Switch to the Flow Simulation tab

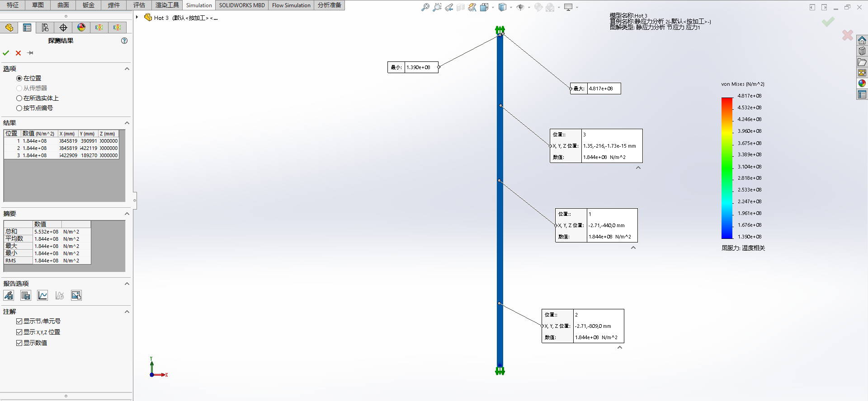click(291, 5)
